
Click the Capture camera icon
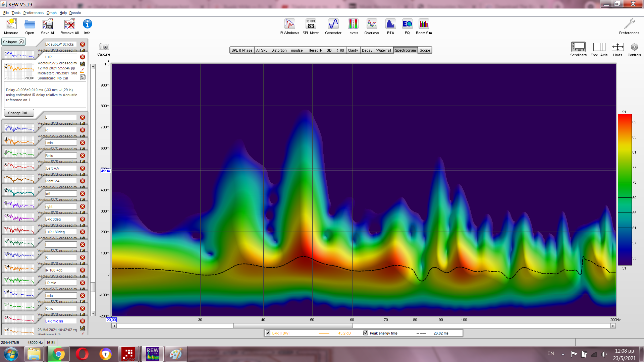click(104, 47)
